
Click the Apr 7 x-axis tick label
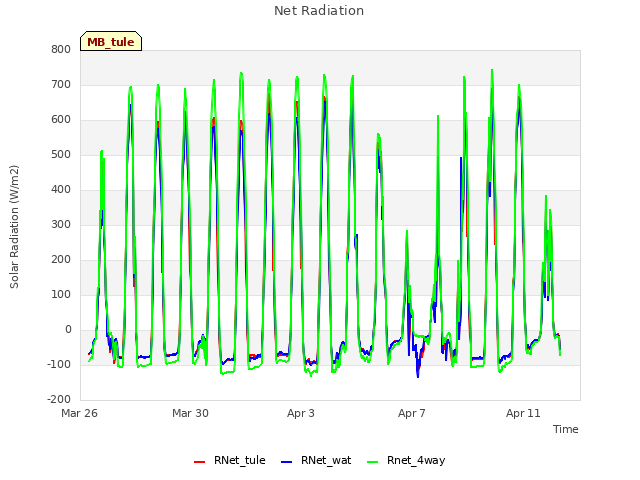tap(412, 413)
